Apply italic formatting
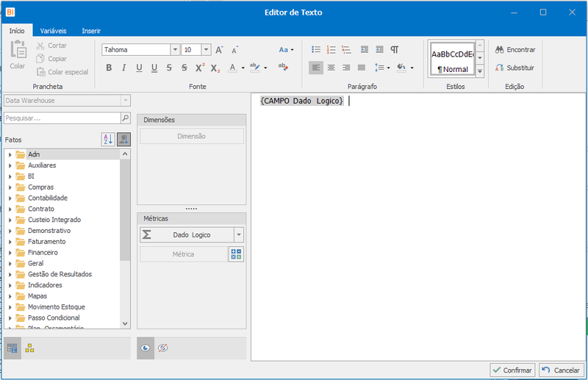This screenshot has height=380, width=588. click(123, 68)
